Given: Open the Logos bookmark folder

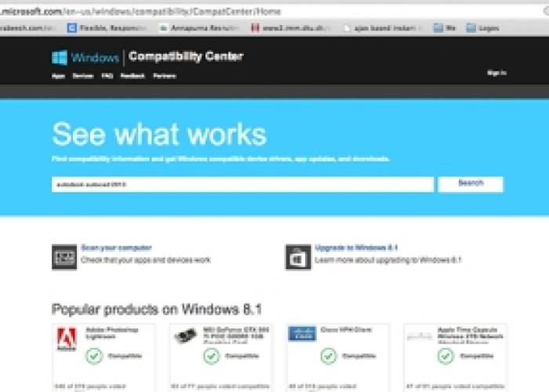Looking at the screenshot, I should [x=483, y=28].
